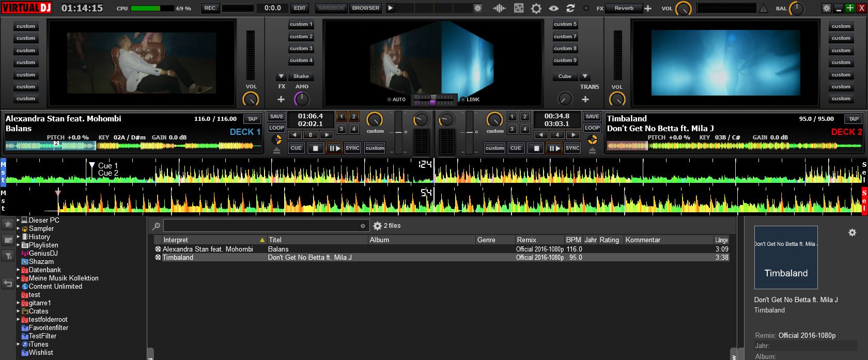The height and width of the screenshot is (360, 868).
Task: Switch to BROWSER view
Action: click(x=366, y=8)
